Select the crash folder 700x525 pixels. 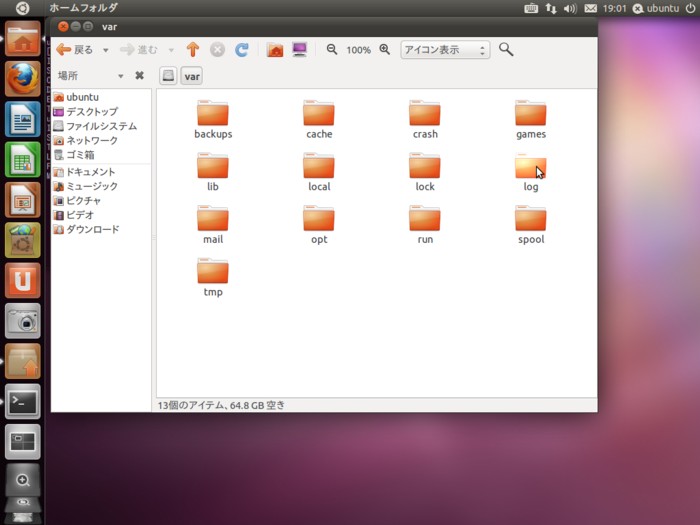coord(425,119)
